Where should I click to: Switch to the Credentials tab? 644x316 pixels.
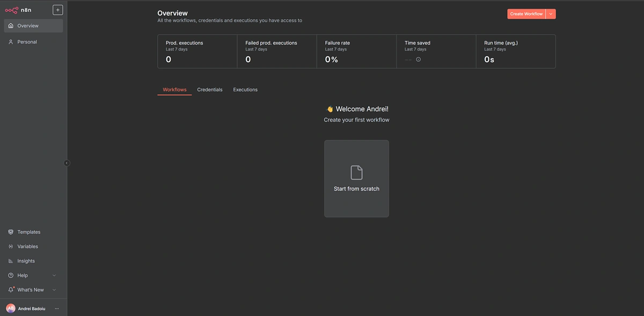[x=209, y=90]
